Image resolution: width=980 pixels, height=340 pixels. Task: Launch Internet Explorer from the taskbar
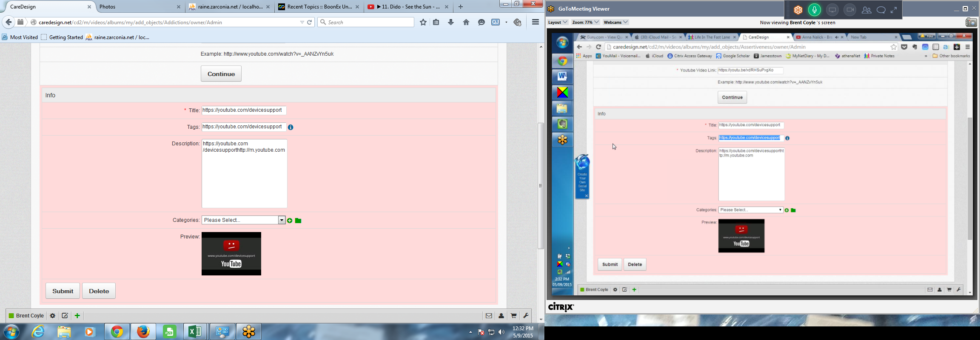[x=38, y=332]
